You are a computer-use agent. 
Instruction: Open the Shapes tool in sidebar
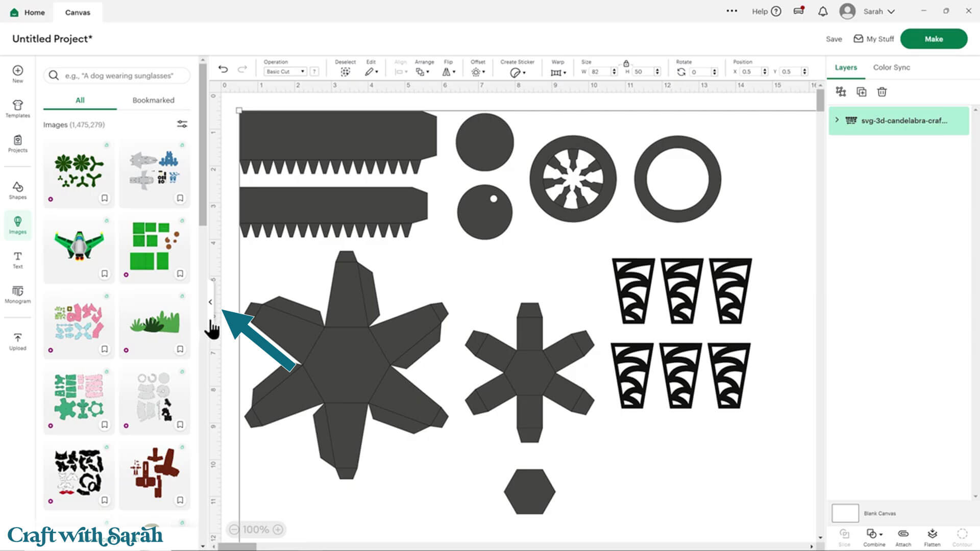coord(17,190)
